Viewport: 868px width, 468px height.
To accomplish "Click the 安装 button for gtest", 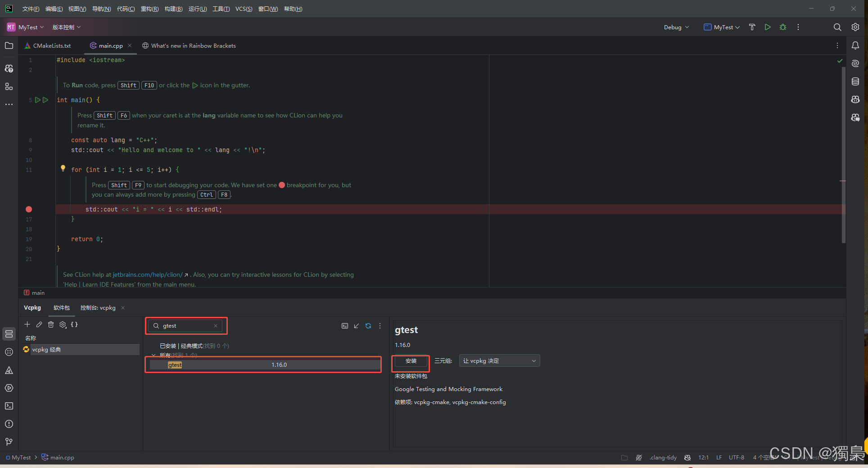I will (x=411, y=361).
